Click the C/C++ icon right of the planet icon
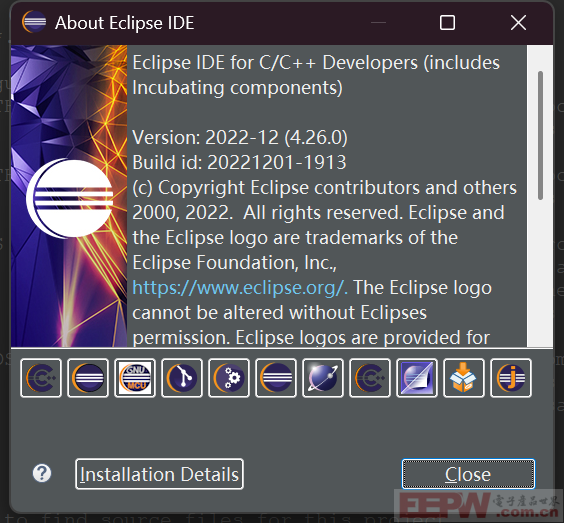The width and height of the screenshot is (564, 523). [x=370, y=378]
